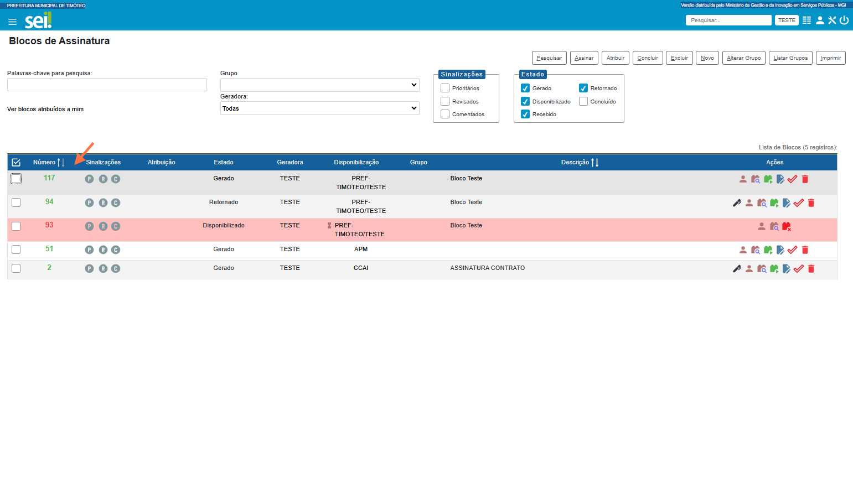The image size is (853, 504).
Task: Open block number 117 link
Action: 49,178
